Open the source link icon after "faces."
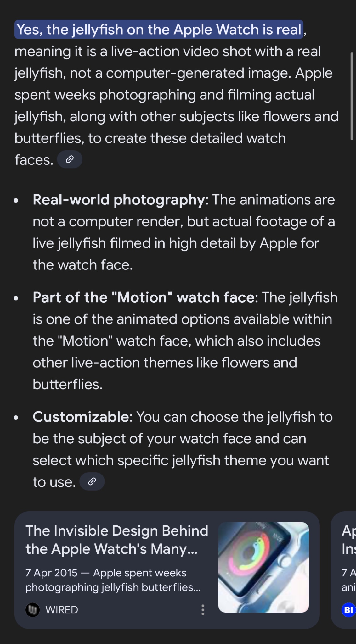Screen dimensions: 356x644 pos(70,159)
